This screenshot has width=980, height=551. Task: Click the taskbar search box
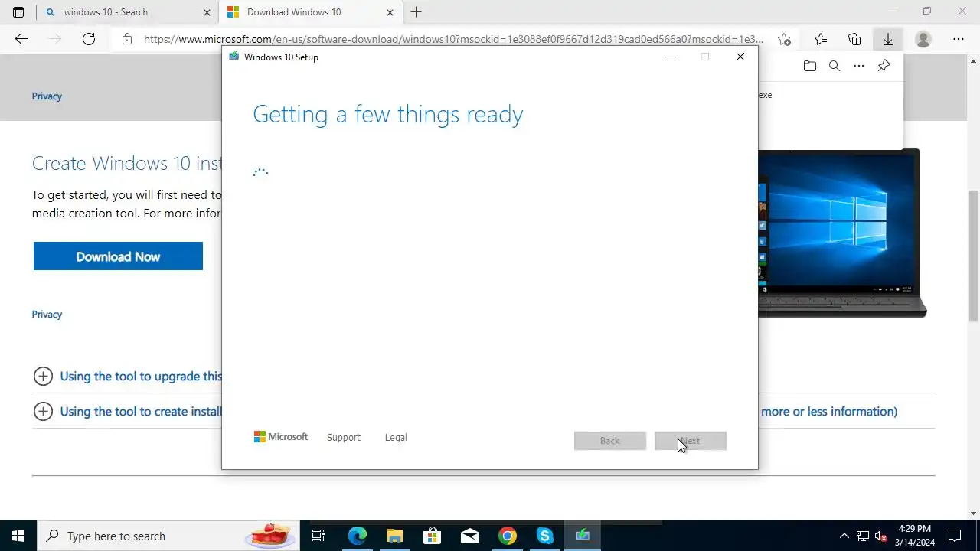coord(168,536)
